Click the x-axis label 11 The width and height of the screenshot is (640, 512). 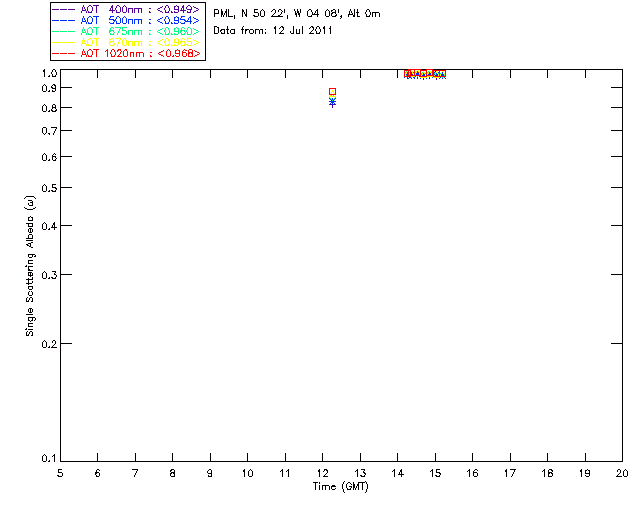click(285, 473)
